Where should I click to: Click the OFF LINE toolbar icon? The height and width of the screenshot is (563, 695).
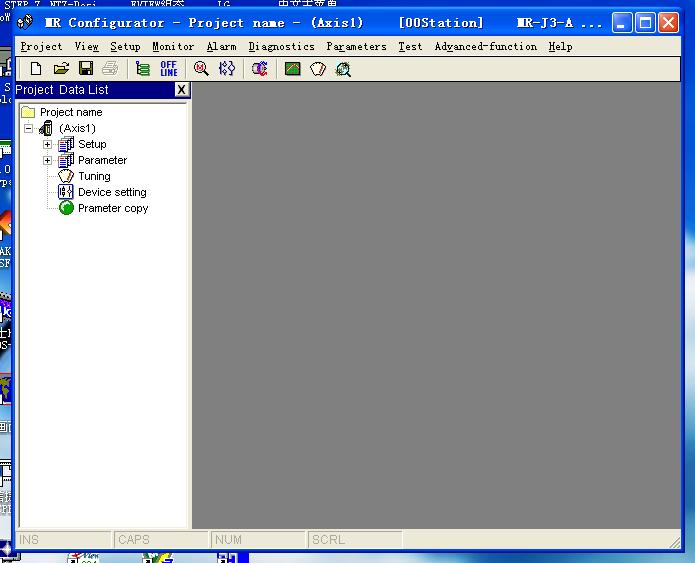click(x=169, y=69)
